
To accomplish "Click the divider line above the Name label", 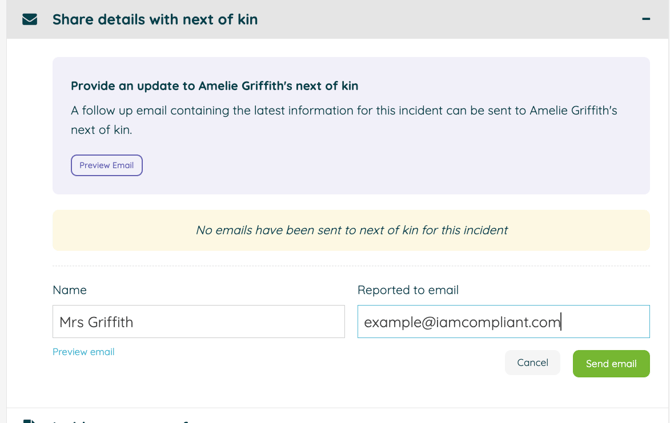I will coord(351,266).
